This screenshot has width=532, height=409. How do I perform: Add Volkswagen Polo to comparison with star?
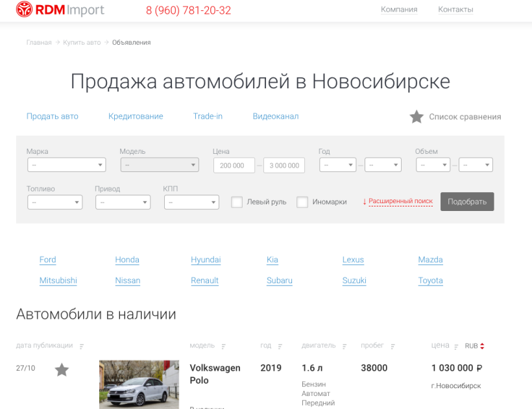pos(62,369)
